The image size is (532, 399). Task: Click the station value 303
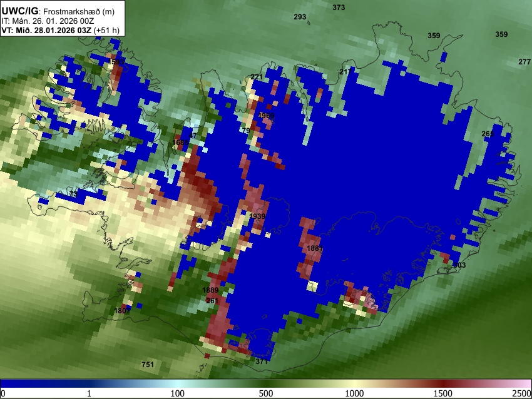(460, 265)
